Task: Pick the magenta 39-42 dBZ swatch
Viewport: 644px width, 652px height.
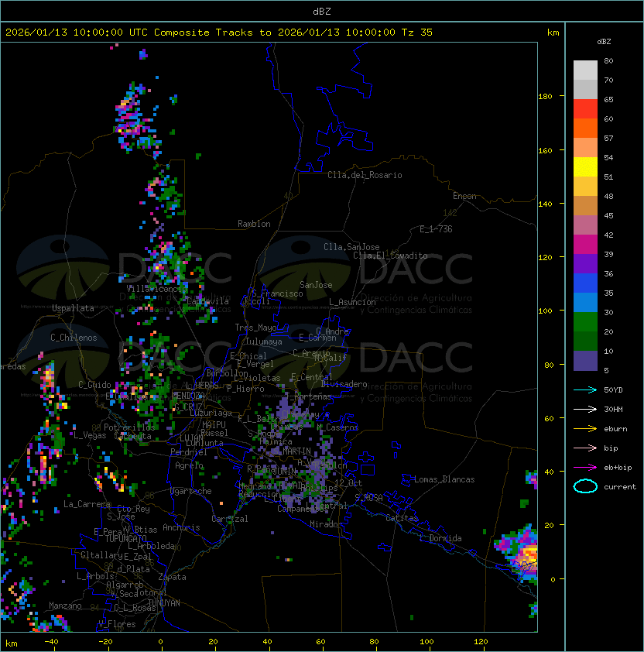Action: pos(585,245)
